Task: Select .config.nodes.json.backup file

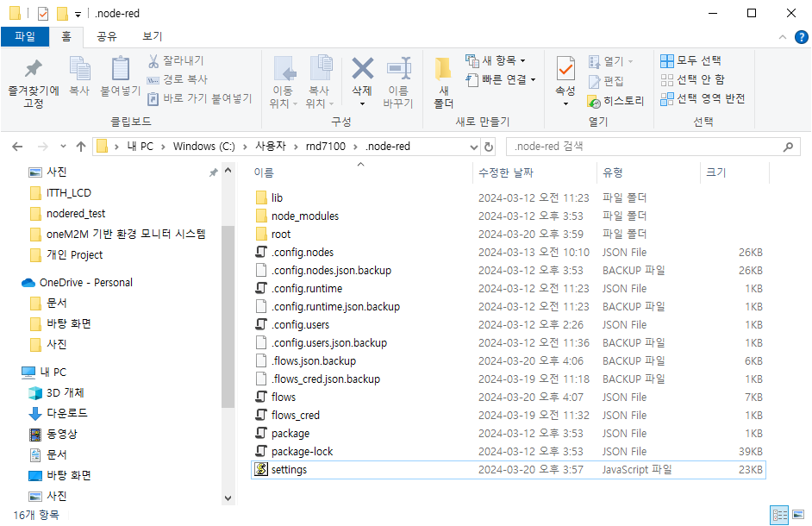Action: point(331,271)
